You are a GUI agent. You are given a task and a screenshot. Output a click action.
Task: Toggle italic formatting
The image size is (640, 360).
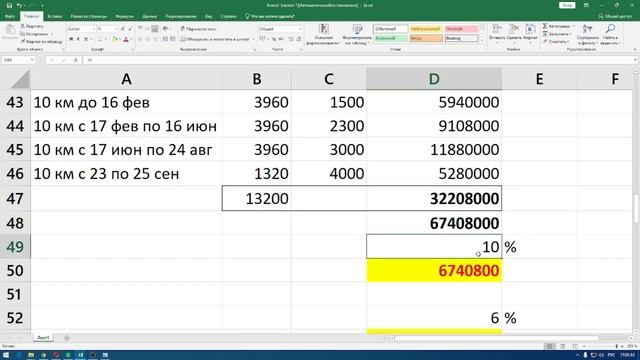(78, 39)
